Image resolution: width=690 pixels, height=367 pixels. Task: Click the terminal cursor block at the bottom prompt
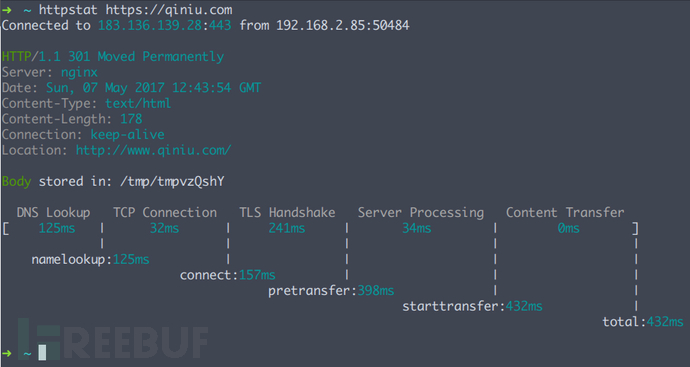coord(42,352)
